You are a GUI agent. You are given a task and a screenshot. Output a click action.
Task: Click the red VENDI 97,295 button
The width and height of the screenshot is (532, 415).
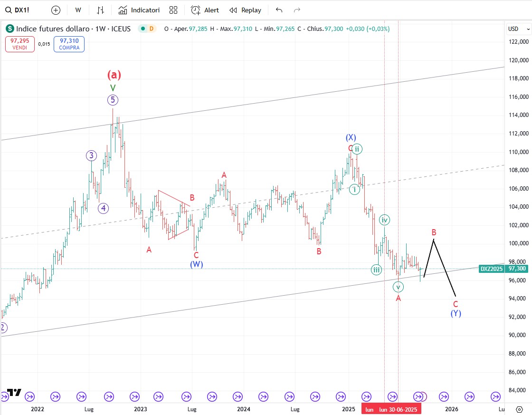19,44
